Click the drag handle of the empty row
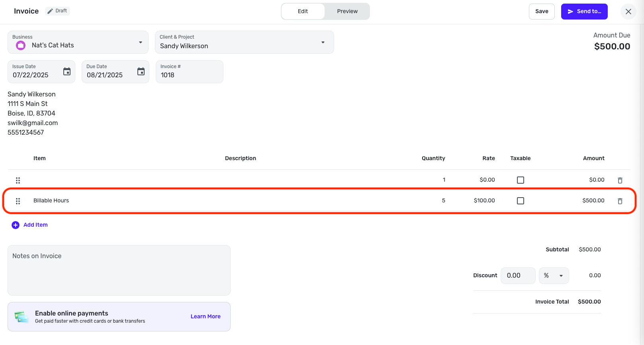This screenshot has width=644, height=345. [x=18, y=180]
